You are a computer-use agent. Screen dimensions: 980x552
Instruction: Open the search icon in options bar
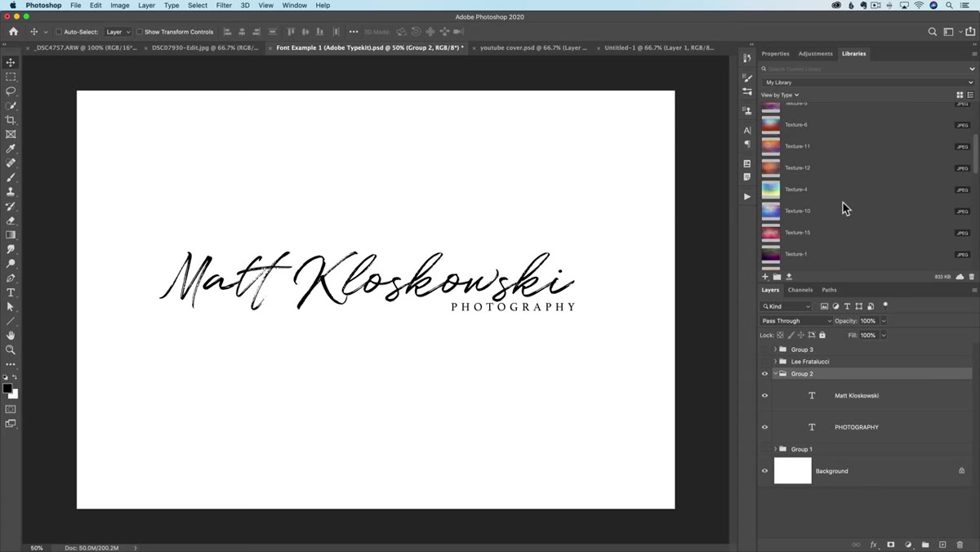tap(933, 32)
